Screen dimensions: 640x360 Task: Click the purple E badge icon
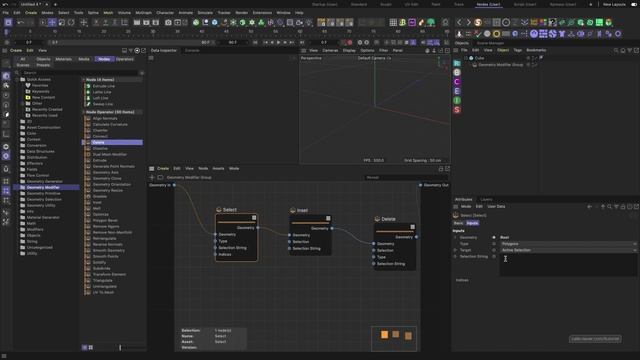[457, 91]
